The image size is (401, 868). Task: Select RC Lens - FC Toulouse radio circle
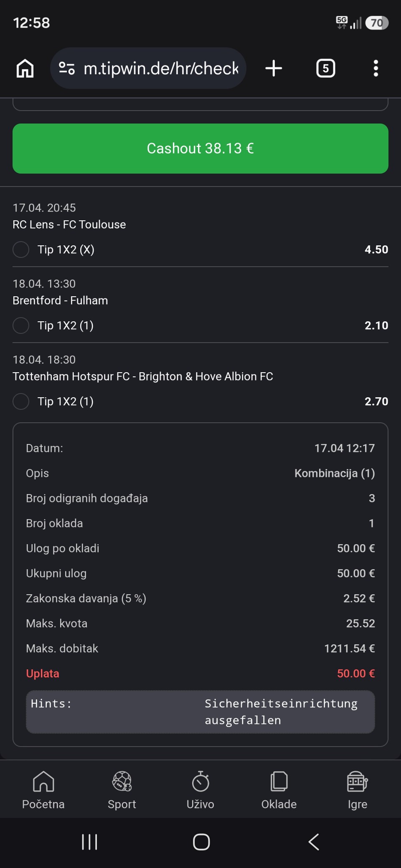21,250
